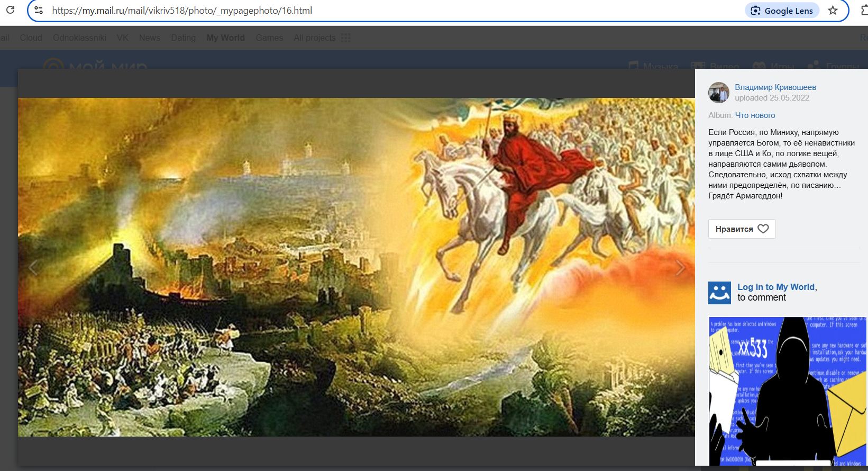Open Группы groups section in header

[833, 66]
